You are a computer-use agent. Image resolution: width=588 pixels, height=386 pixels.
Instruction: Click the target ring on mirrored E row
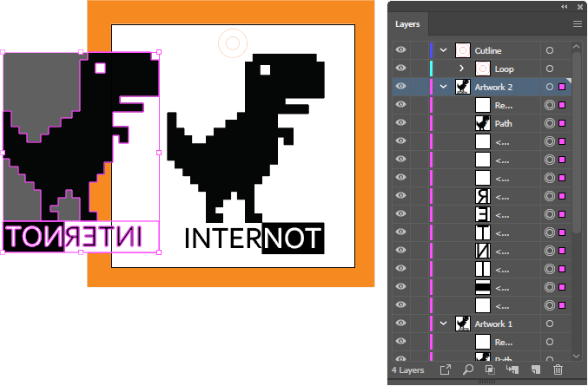[x=550, y=214]
